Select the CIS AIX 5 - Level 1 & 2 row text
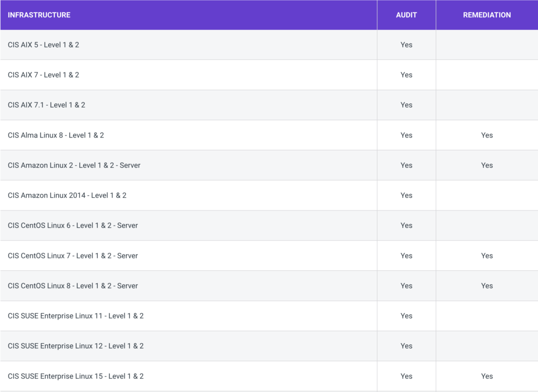This screenshot has height=392, width=538. point(44,45)
